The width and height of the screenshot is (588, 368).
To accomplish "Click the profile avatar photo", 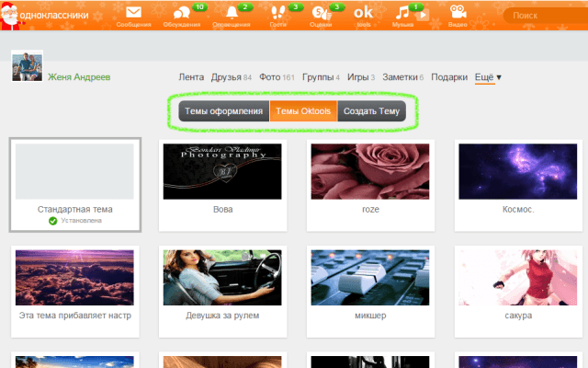I will [27, 65].
